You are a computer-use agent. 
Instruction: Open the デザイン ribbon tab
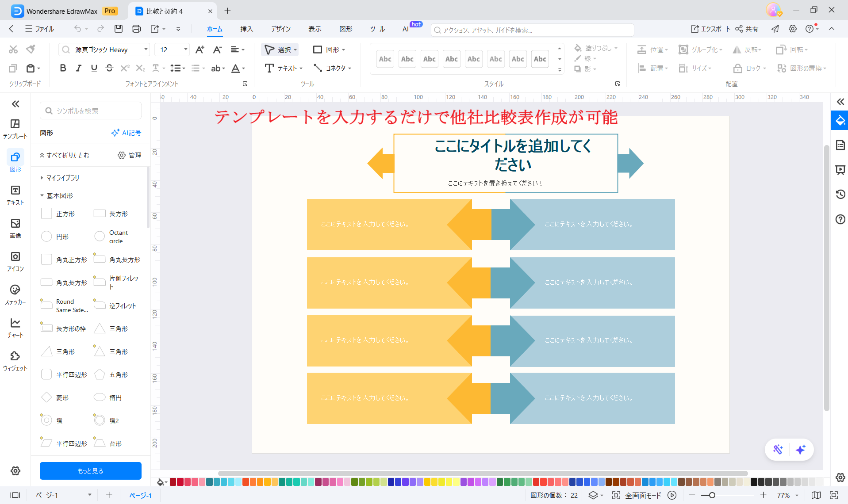tap(281, 29)
